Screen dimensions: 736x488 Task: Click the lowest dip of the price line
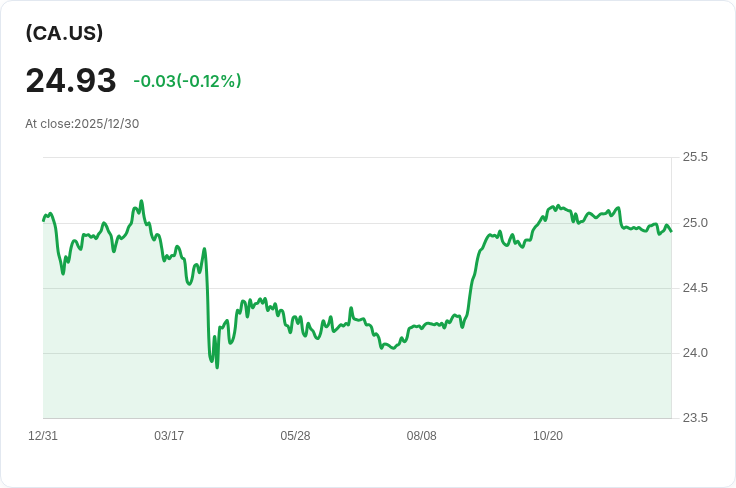[217, 367]
